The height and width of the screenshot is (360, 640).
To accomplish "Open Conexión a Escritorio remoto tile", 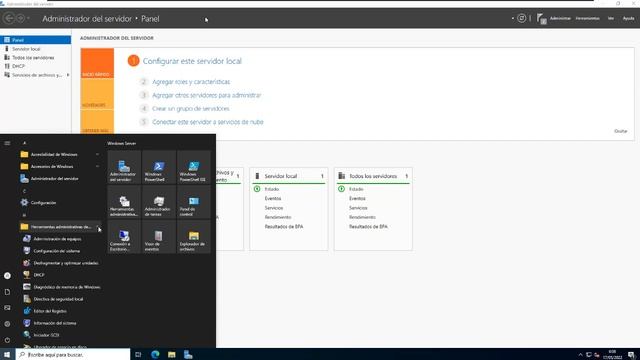I will [124, 237].
